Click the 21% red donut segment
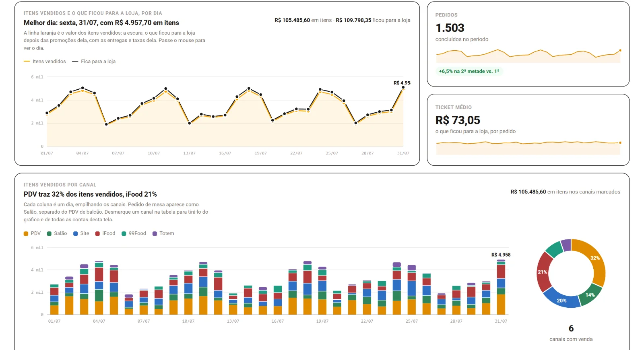Image resolution: width=644 pixels, height=350 pixels. pos(543,272)
